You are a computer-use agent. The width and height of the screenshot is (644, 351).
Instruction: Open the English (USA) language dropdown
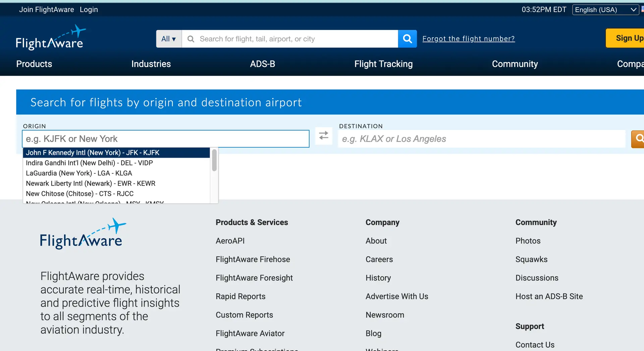point(605,10)
